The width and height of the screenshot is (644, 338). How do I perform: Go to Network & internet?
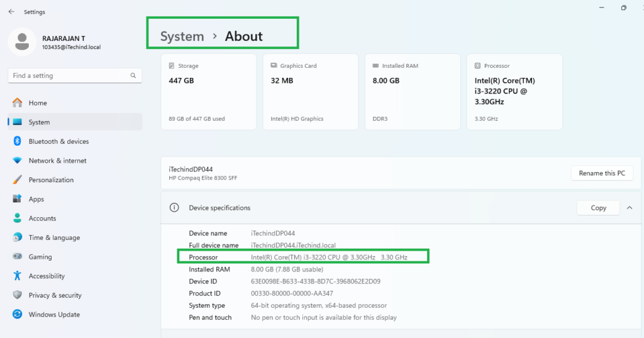tap(75, 160)
